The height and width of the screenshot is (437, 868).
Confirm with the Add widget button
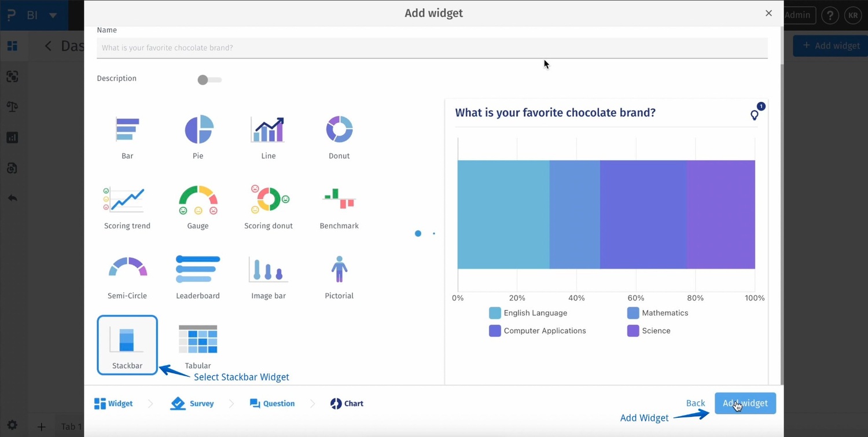coord(745,403)
